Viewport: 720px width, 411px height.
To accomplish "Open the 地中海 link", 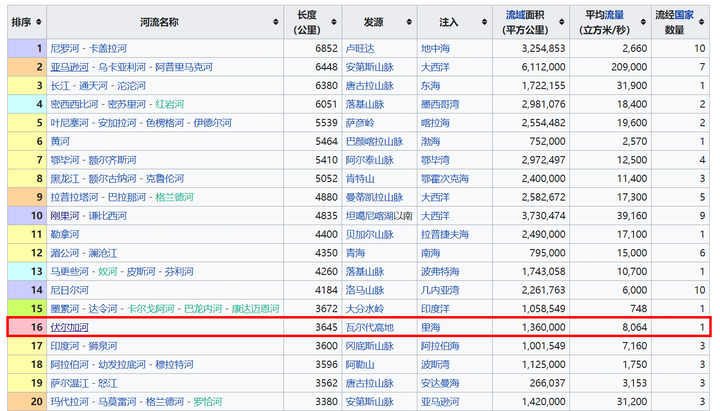I will 435,48.
